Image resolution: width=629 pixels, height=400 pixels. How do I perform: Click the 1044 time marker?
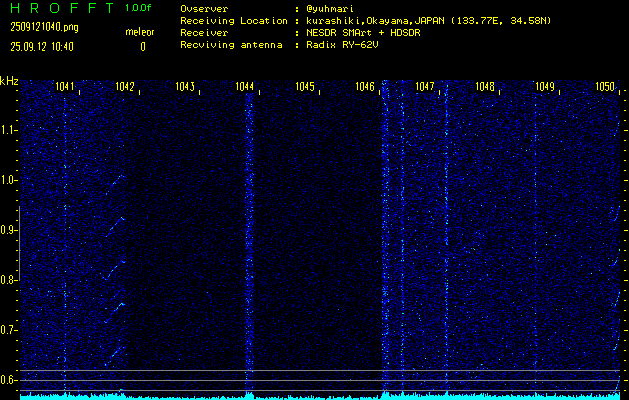[245, 87]
